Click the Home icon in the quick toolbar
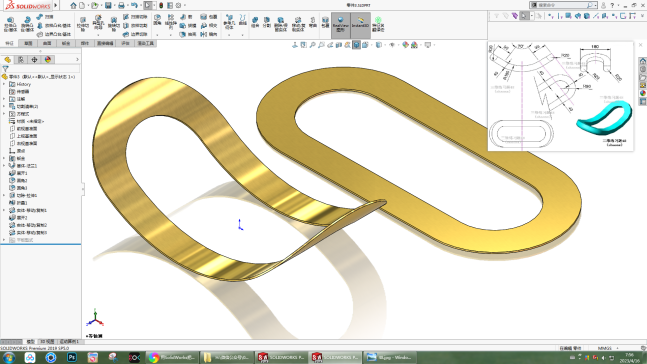The width and height of the screenshot is (647, 364). (x=73, y=5)
